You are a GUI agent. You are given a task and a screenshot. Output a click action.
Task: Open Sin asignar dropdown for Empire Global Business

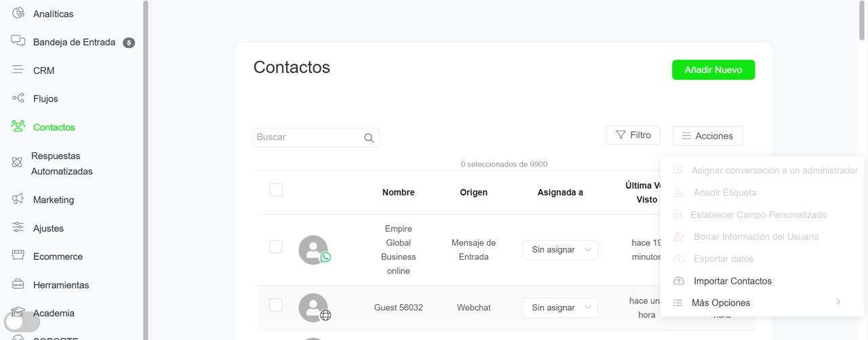(560, 250)
